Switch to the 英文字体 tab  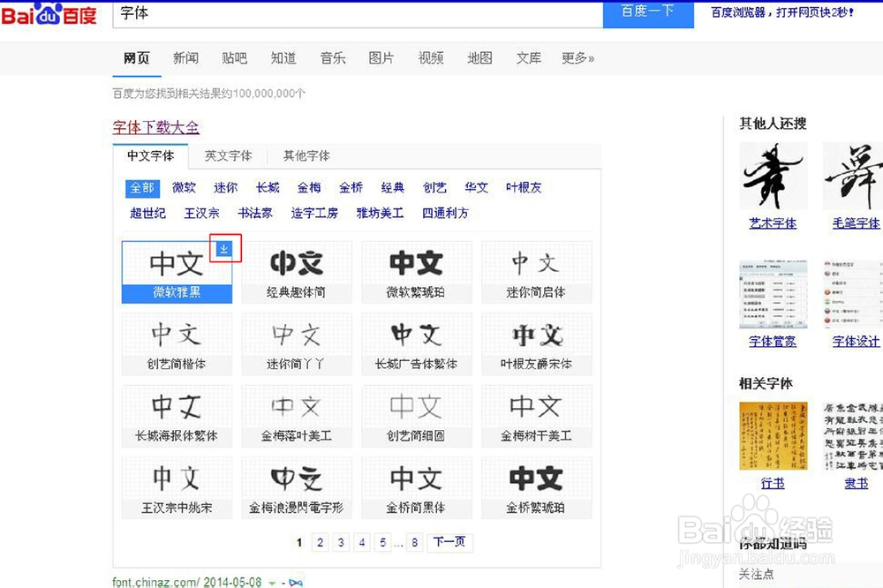[229, 155]
